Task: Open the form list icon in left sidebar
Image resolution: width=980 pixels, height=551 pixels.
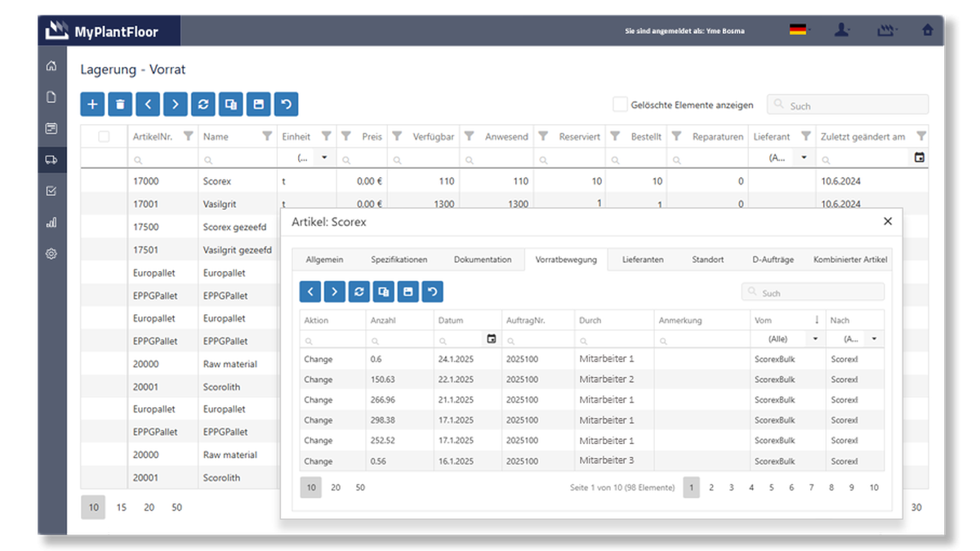Action: pyautogui.click(x=51, y=128)
